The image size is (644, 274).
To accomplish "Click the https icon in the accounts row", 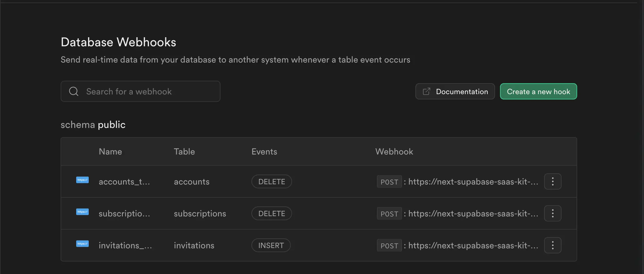I will [82, 180].
